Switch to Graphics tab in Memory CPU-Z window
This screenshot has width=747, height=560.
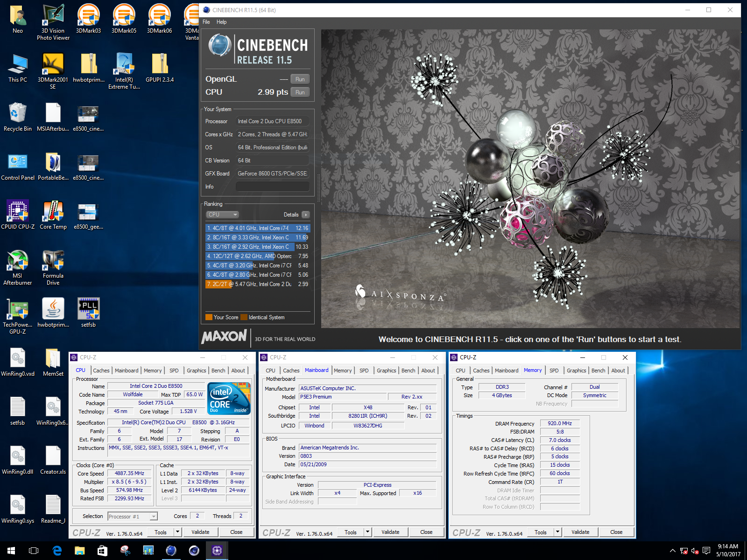pyautogui.click(x=576, y=371)
